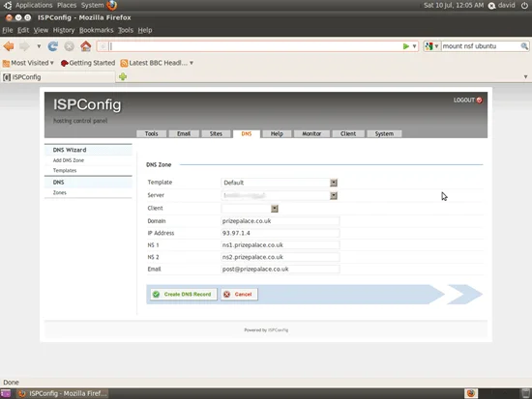Follow the Powered by ISPConfig link
Image resolution: width=532 pixels, height=399 pixels.
tap(278, 329)
